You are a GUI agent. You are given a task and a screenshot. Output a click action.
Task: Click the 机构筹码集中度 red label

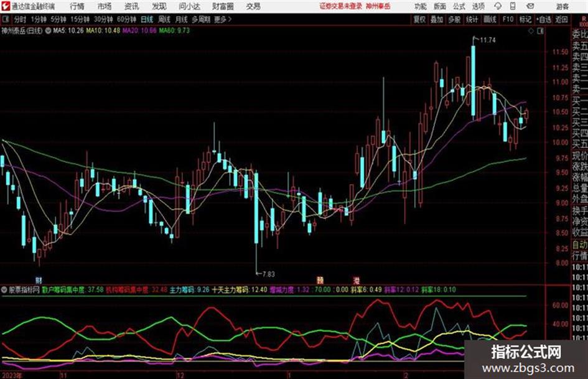(x=136, y=289)
